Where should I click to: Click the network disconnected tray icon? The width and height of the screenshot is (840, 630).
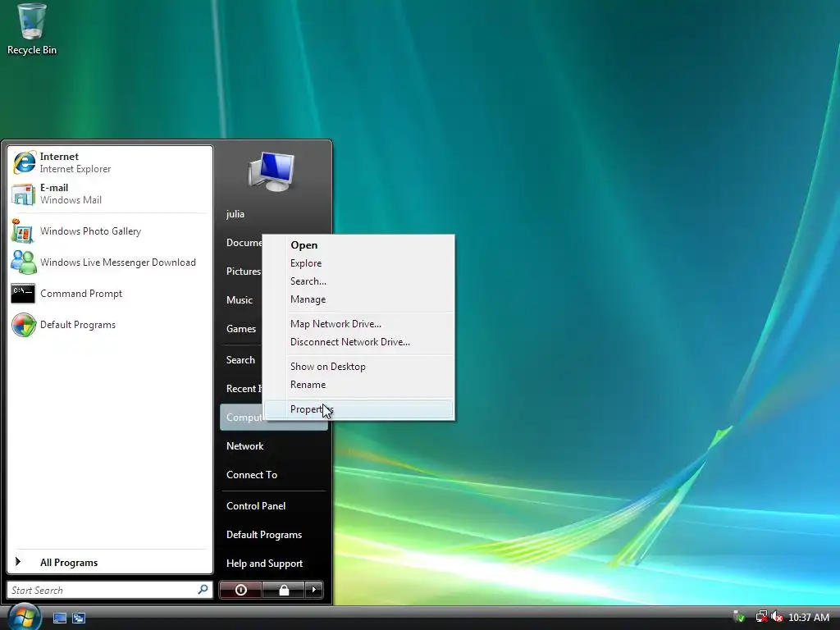[761, 617]
